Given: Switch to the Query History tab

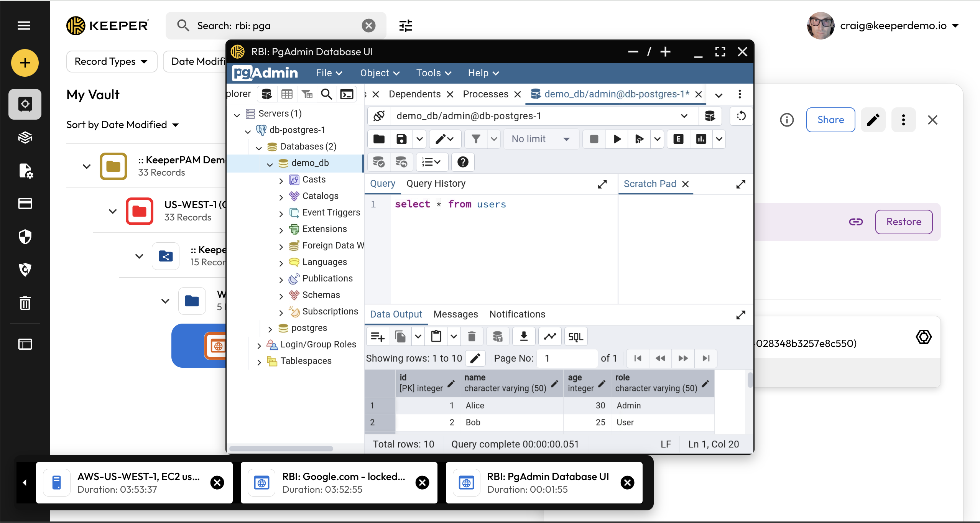Looking at the screenshot, I should (x=436, y=184).
